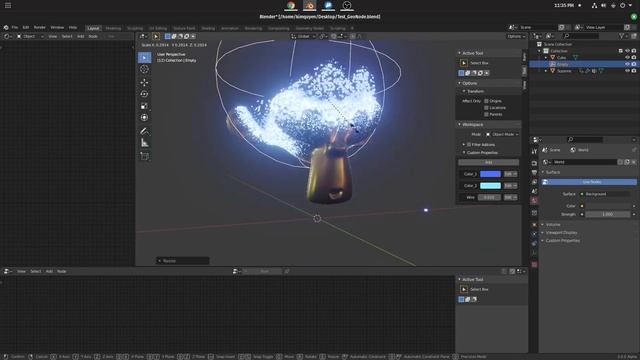Image resolution: width=640 pixels, height=360 pixels.
Task: Open Chrome from the top dock
Action: 291,5
